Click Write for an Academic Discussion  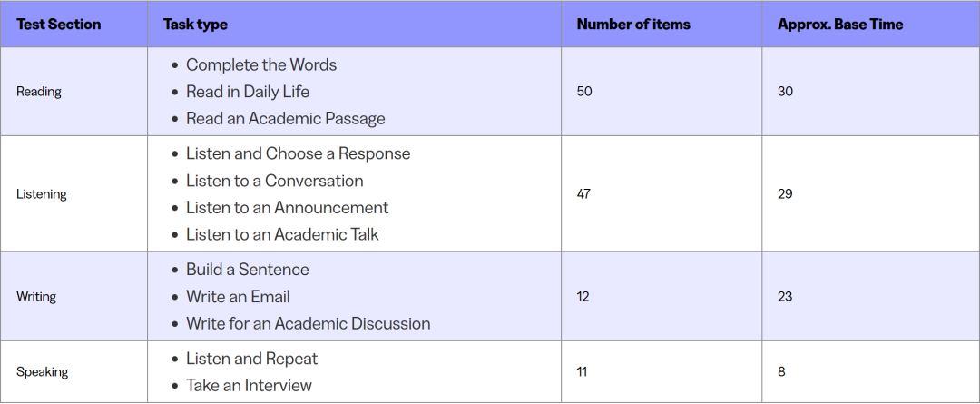coord(309,323)
